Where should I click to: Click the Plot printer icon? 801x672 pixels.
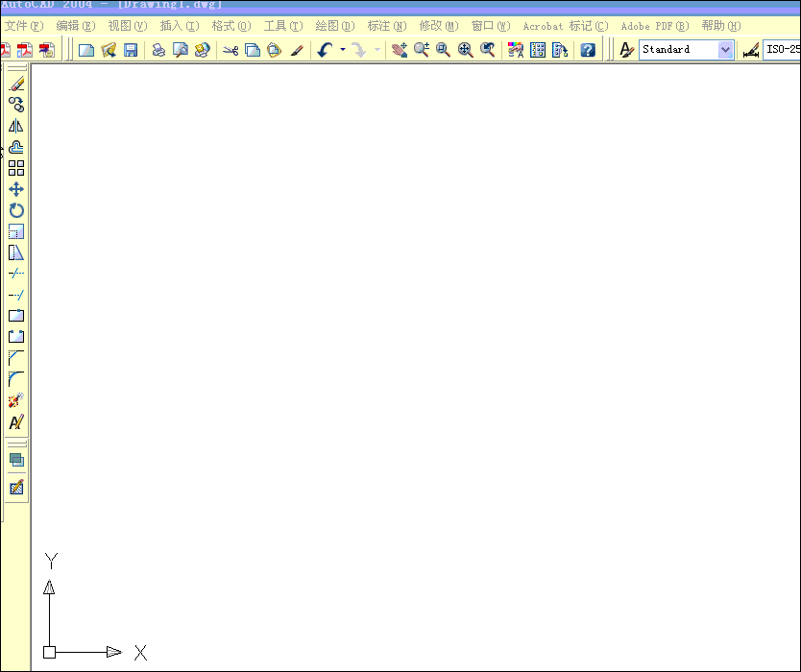(x=158, y=50)
